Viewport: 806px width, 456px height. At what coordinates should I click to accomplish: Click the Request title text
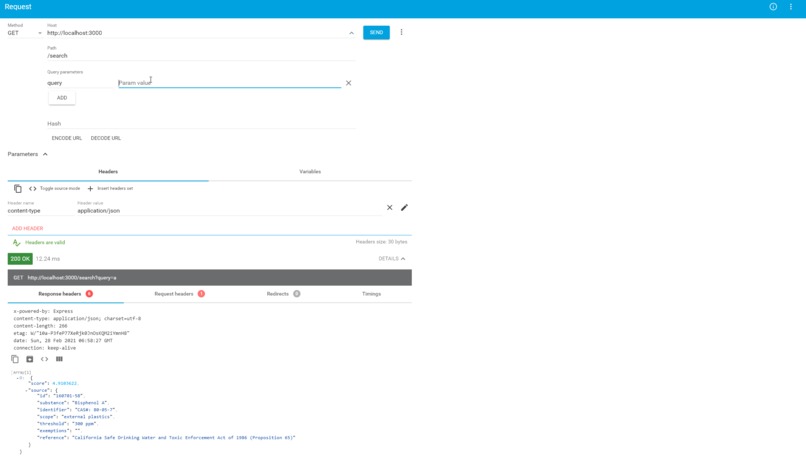coord(18,7)
